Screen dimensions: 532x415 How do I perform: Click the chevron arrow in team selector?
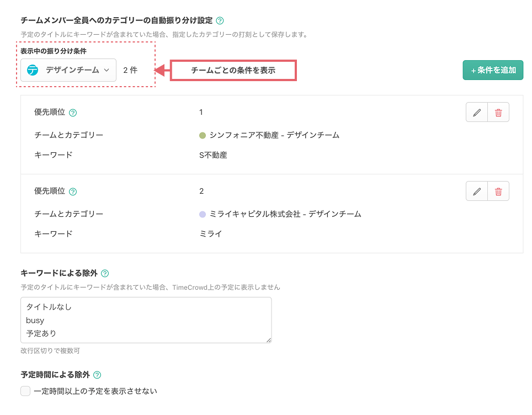107,70
